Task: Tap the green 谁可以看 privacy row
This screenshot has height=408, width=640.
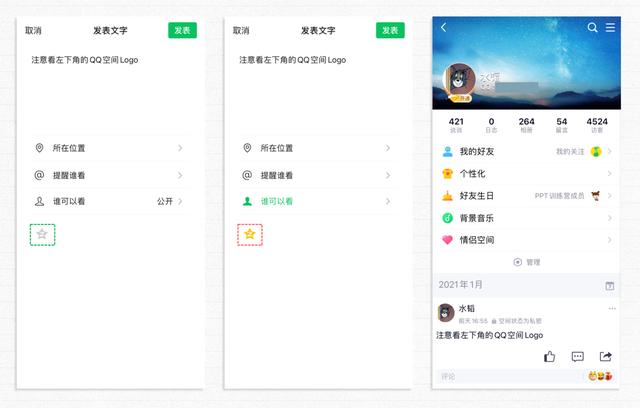Action: 316,201
